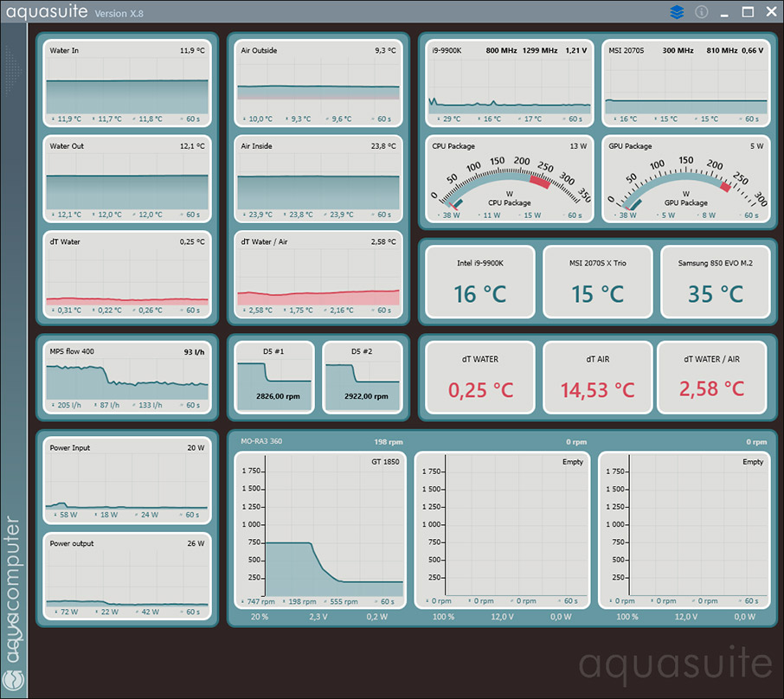This screenshot has height=699, width=784.
Task: Click the 205 l/h maximum flow value
Action: (x=69, y=405)
